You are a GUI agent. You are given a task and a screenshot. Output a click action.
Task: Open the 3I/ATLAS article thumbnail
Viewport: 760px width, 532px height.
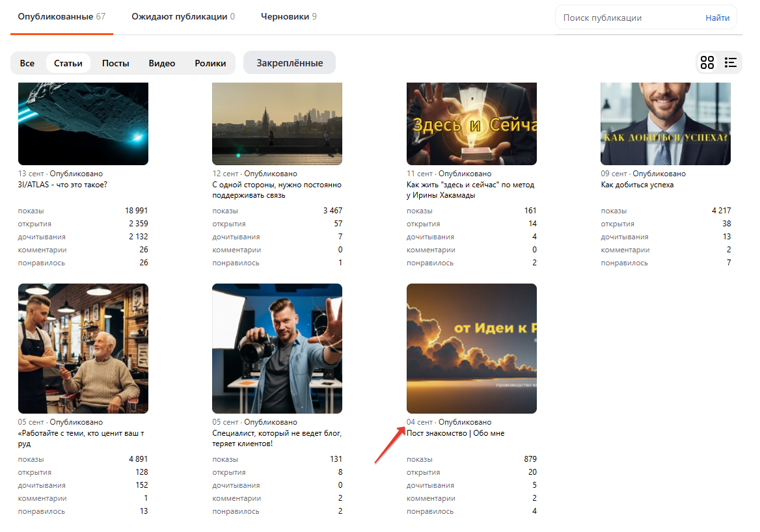click(x=83, y=124)
